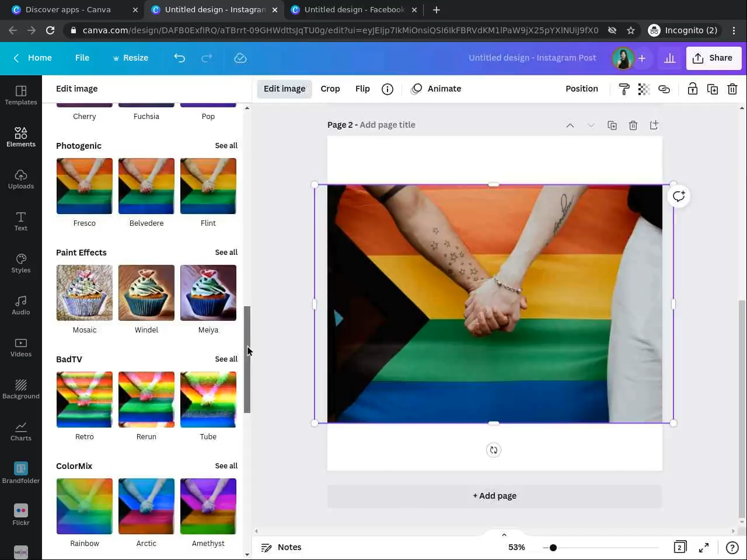The height and width of the screenshot is (560, 747).
Task: Go back to Home
Action: point(33,58)
